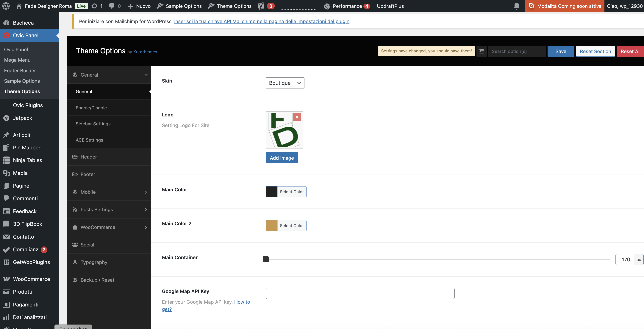This screenshot has height=329, width=644.
Task: Click Sample Options in admin top bar
Action: [x=179, y=6]
